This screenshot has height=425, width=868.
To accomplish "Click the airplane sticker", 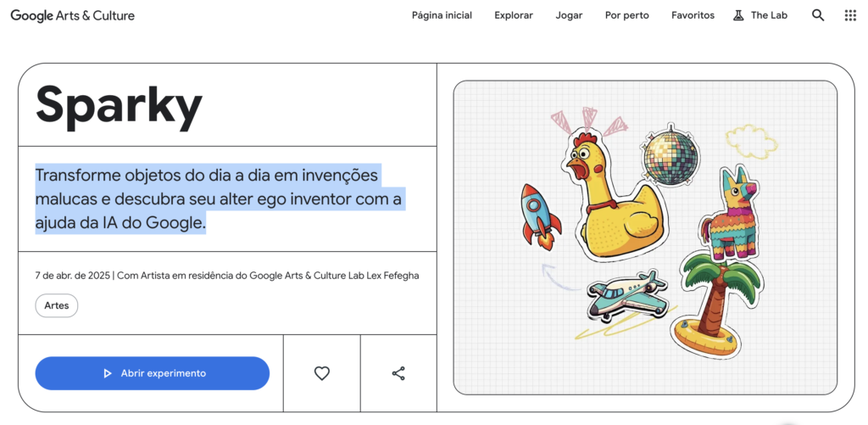I will tap(627, 296).
